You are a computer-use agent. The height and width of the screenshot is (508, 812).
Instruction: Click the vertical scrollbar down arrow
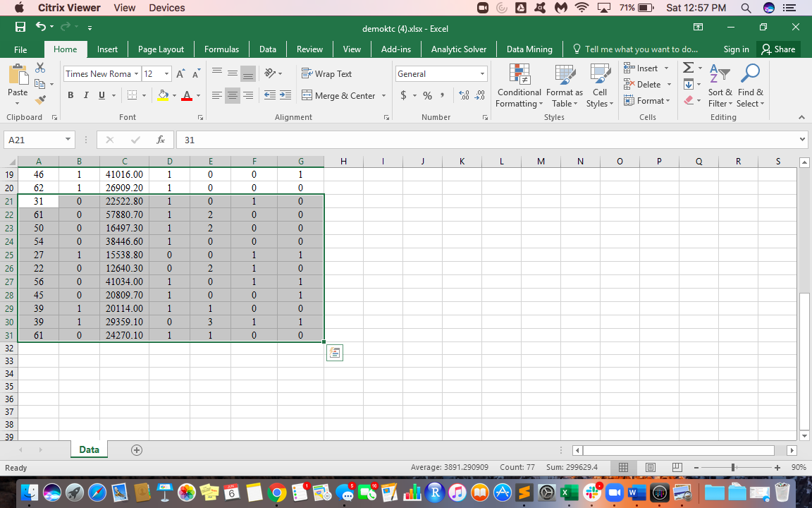click(804, 435)
